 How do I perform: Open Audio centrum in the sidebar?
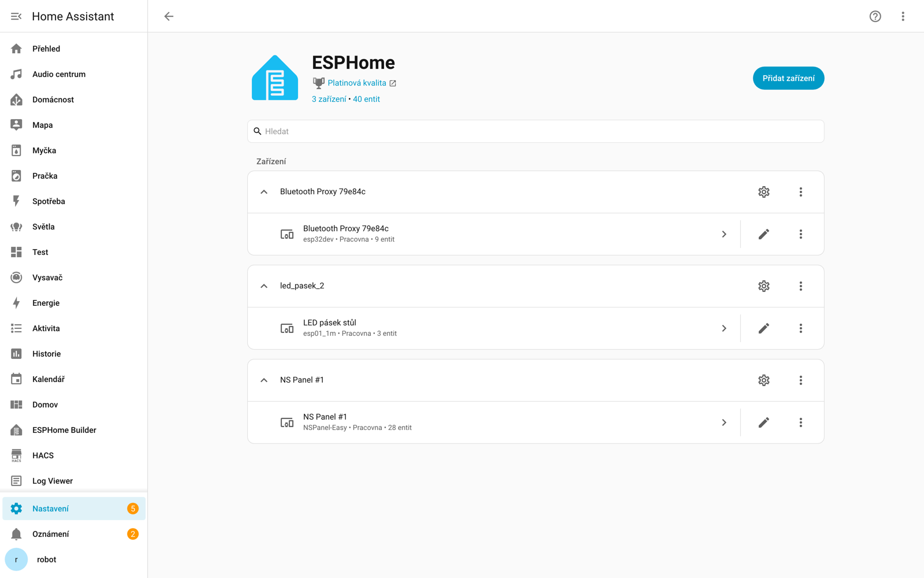[74, 74]
